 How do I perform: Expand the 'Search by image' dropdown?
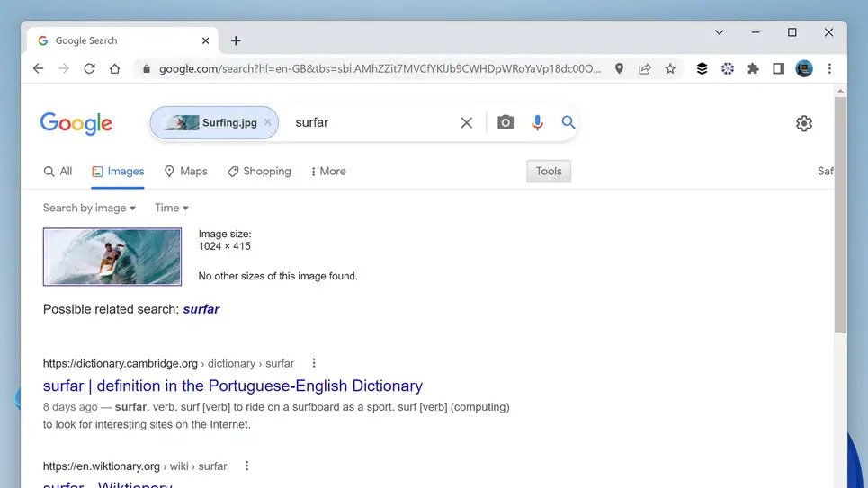coord(89,208)
